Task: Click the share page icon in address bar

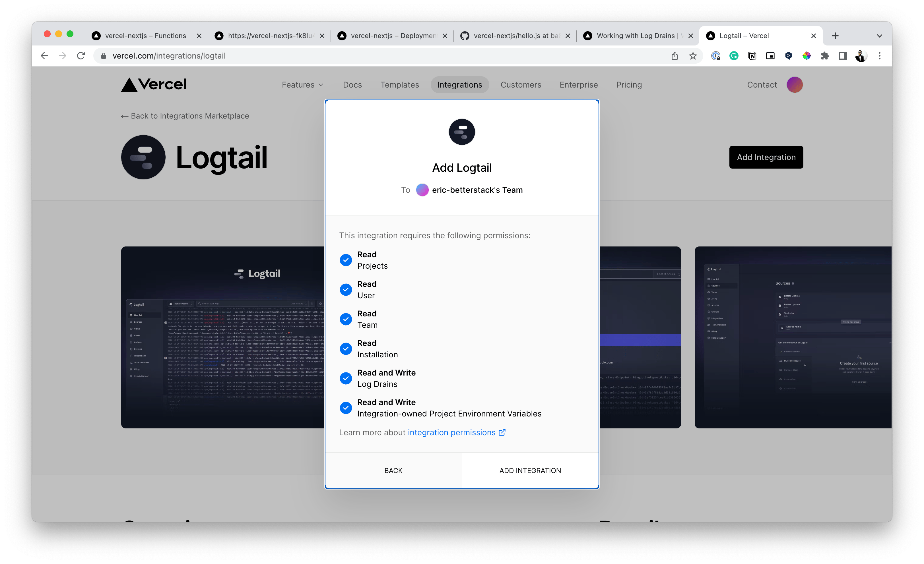Action: pos(675,56)
